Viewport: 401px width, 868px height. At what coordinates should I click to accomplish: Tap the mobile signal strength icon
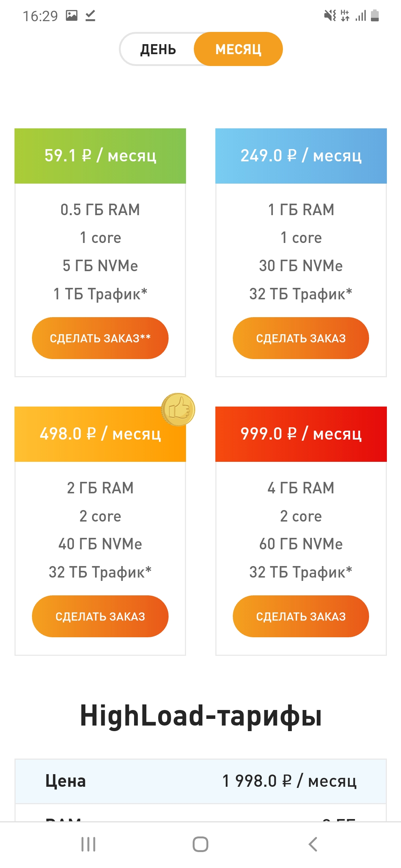361,16
